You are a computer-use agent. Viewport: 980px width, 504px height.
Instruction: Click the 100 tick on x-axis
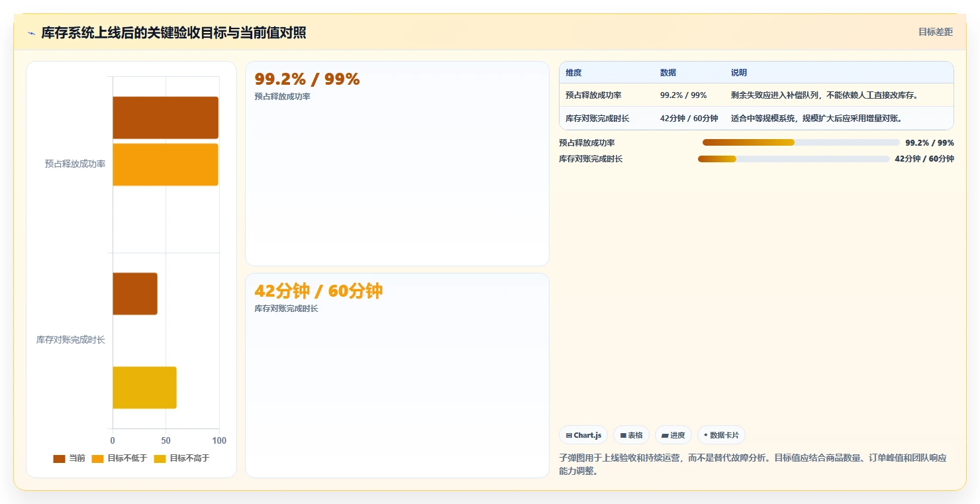219,440
